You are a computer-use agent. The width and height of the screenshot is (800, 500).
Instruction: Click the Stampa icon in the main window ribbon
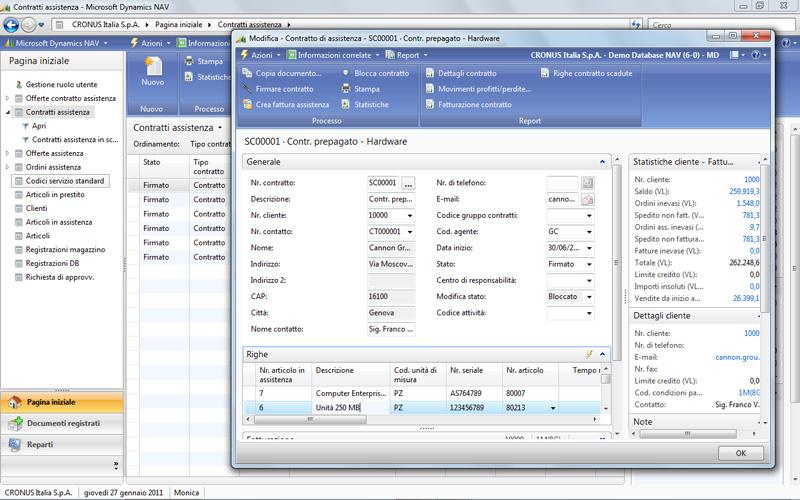click(189, 61)
